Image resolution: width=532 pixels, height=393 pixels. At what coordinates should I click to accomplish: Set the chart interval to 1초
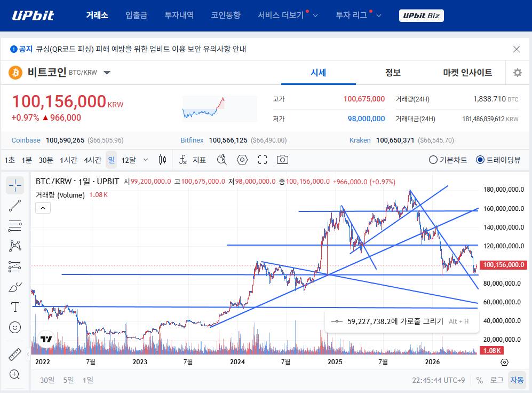point(10,160)
